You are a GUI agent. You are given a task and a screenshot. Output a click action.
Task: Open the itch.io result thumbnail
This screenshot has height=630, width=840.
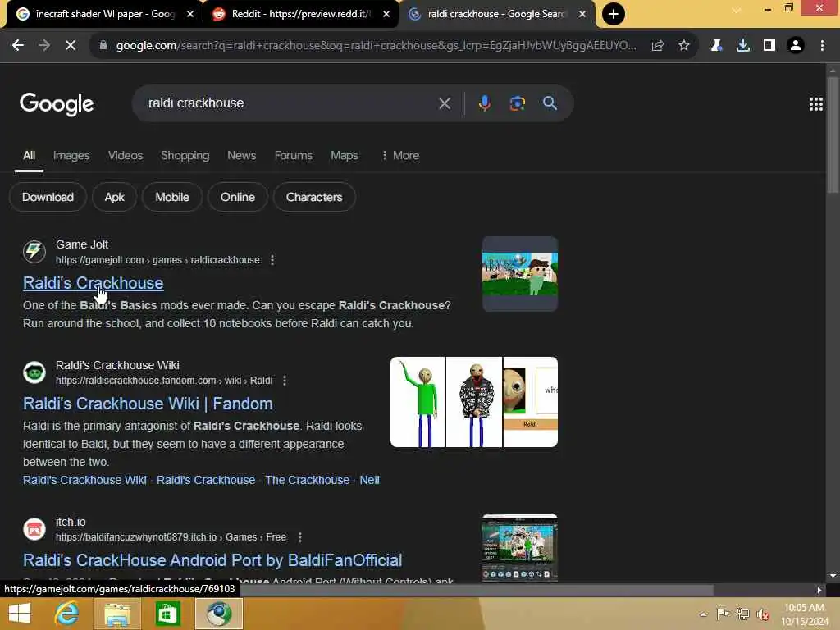tap(519, 547)
